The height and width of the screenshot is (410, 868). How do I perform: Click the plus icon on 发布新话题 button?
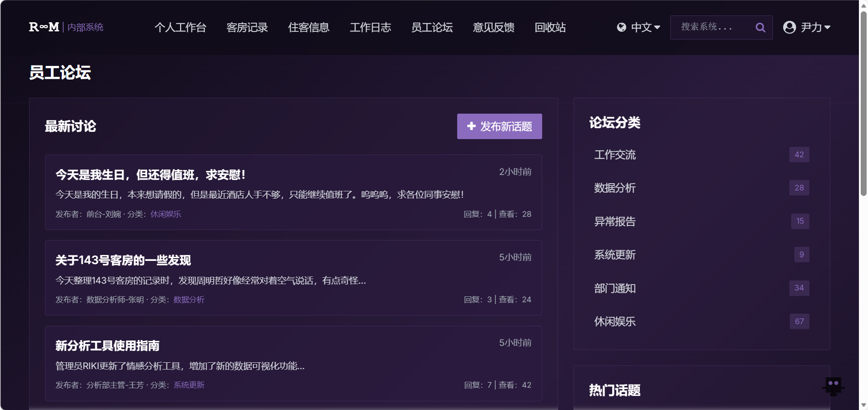click(x=471, y=126)
